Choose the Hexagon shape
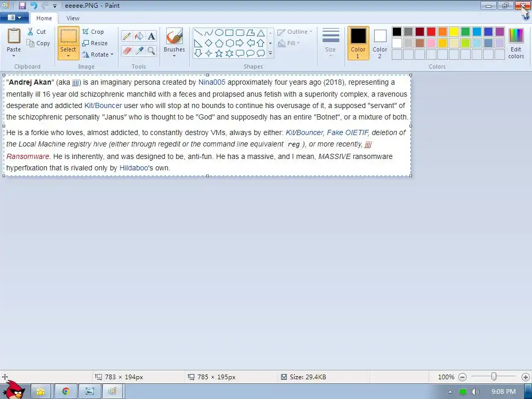 229,43
